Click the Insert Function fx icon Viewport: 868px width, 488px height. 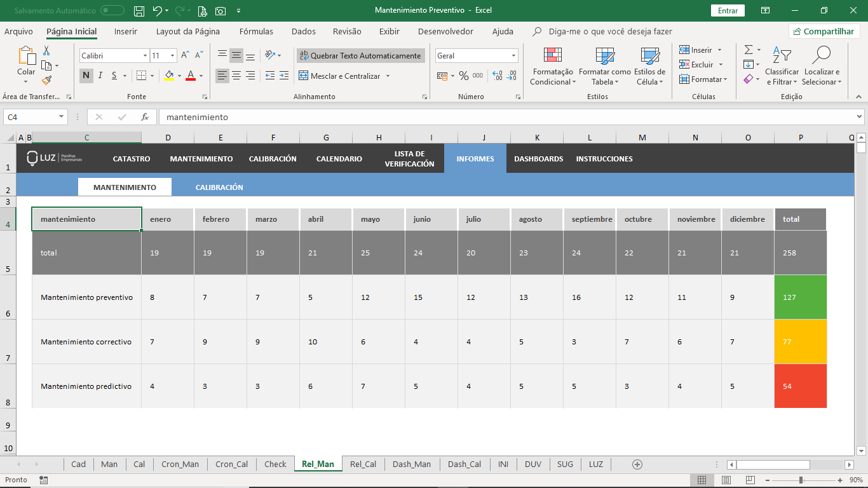point(145,117)
